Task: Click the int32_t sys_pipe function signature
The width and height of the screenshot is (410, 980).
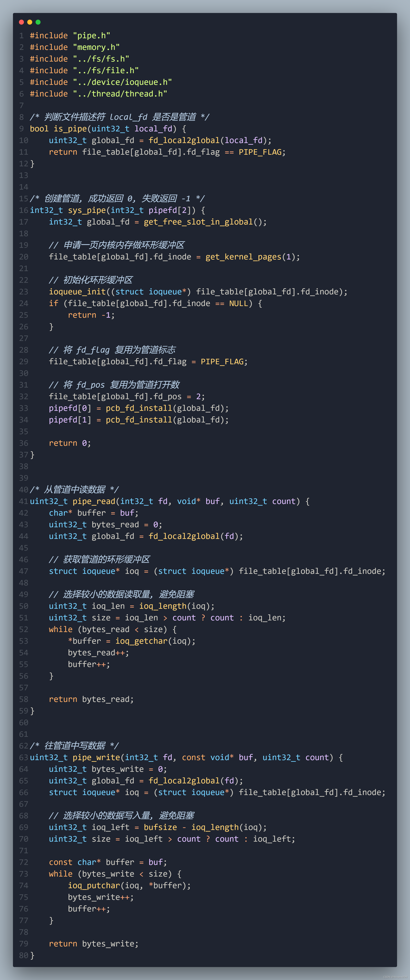Action: pos(117,210)
